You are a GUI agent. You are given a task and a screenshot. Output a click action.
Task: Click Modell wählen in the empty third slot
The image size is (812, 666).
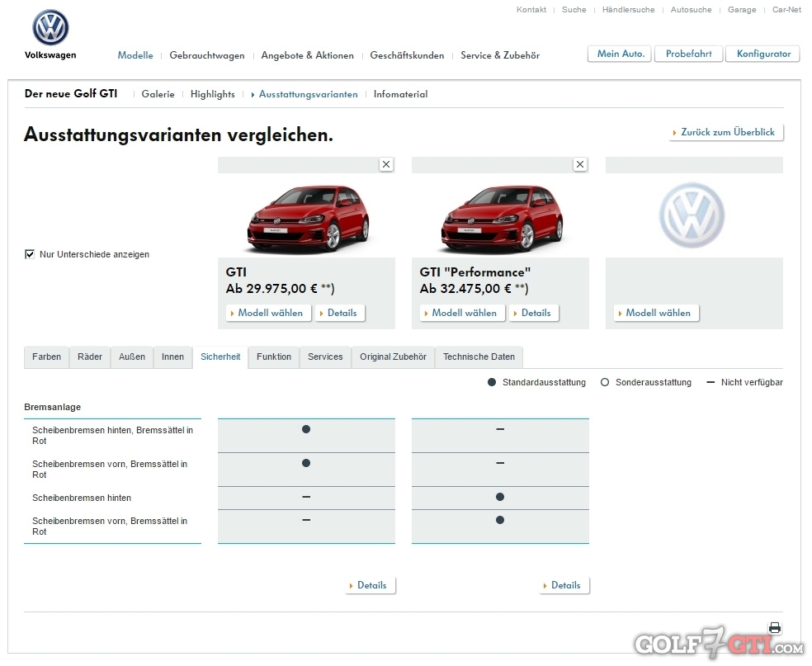click(656, 314)
